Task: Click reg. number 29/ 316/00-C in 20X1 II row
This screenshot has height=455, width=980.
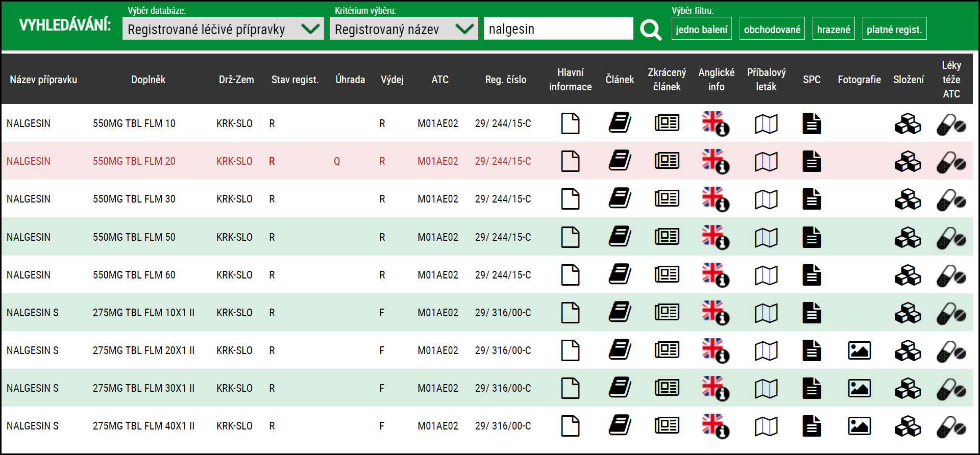Action: (503, 350)
